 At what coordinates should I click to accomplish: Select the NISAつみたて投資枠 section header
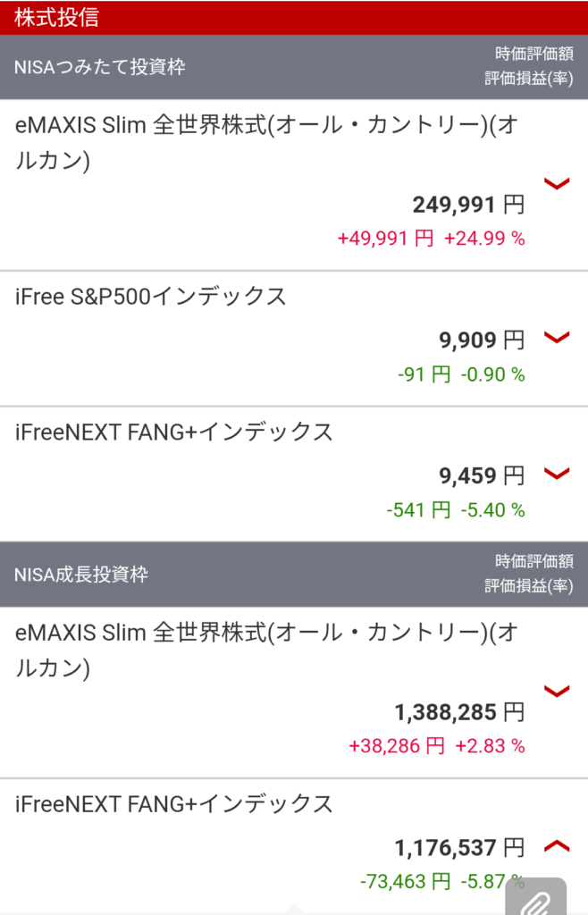pos(100,67)
